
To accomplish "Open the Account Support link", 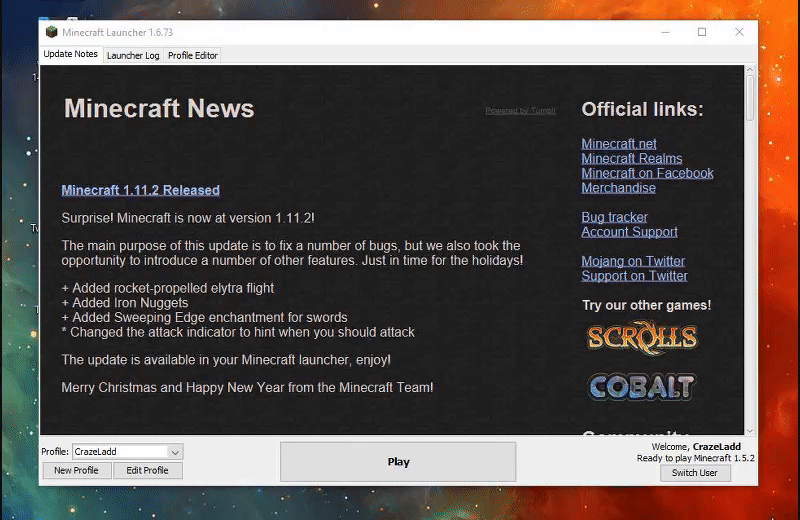I will (630, 232).
